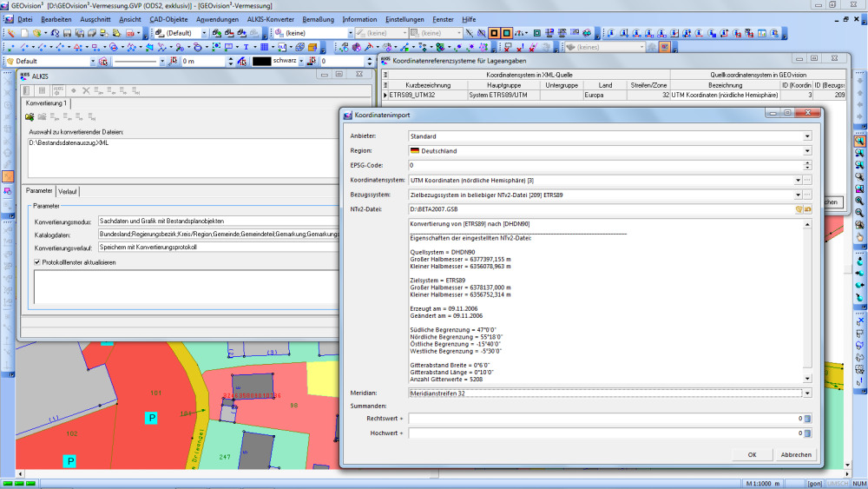Click into the Rechtswert summand field
This screenshot has width=868, height=489.
(606, 419)
